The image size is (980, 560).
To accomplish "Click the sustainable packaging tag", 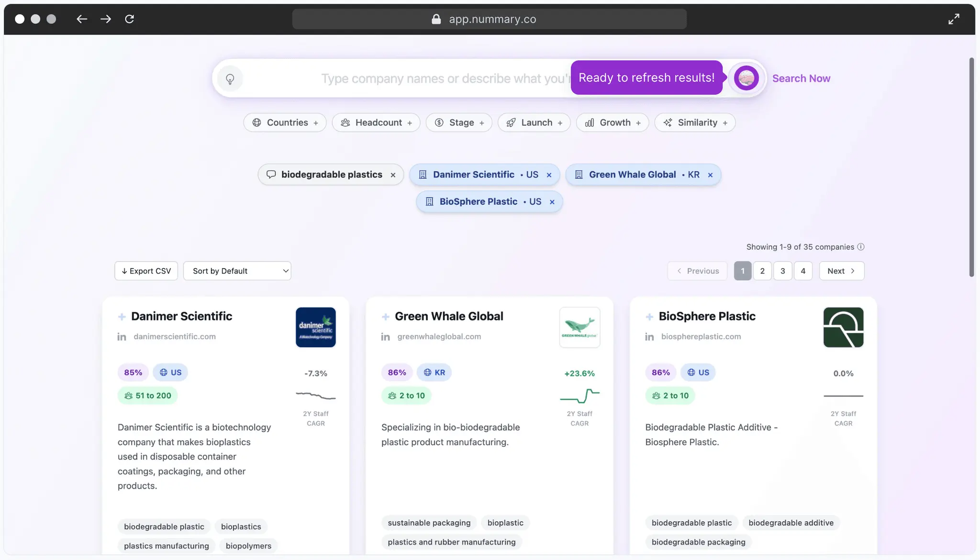I will [429, 523].
